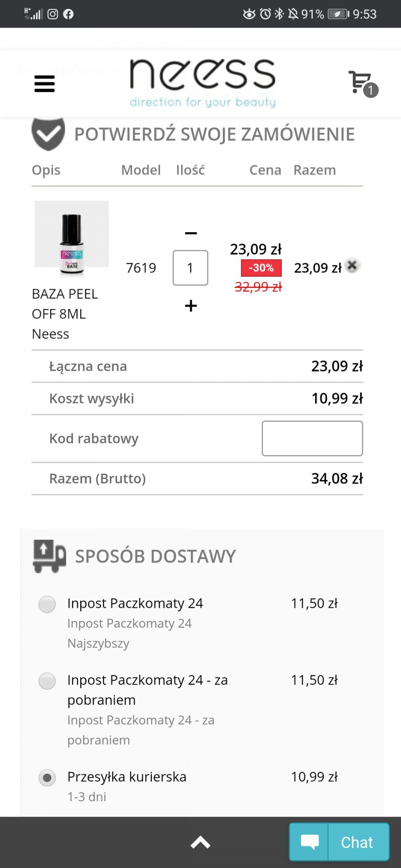The height and width of the screenshot is (868, 401).
Task: Click the delivery truck icon
Action: pos(49,556)
